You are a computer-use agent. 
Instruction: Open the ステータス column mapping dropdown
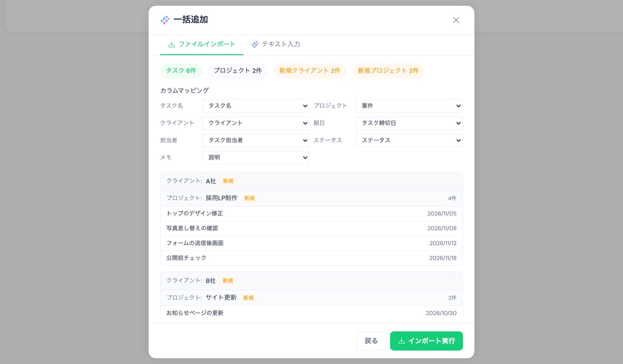(409, 140)
